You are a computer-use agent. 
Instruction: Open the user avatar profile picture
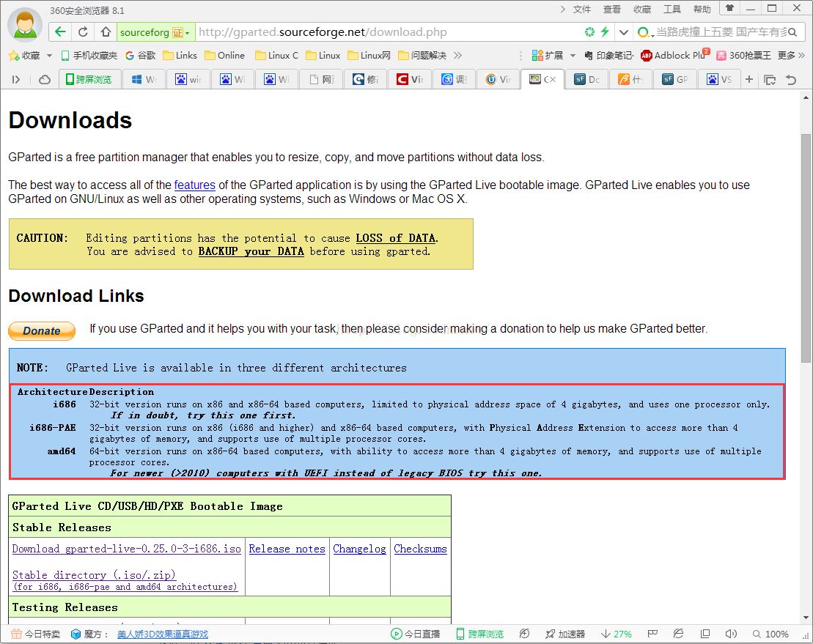click(24, 25)
